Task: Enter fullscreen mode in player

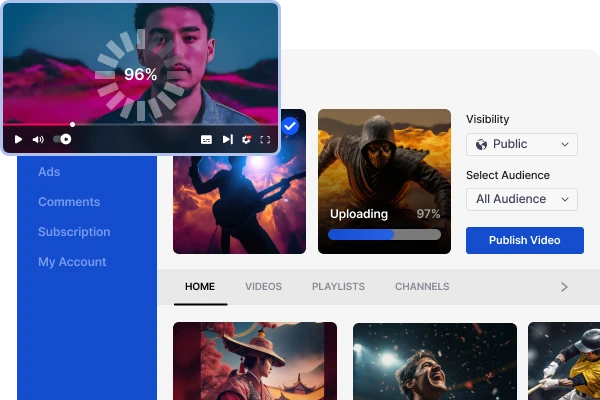Action: 265,140
